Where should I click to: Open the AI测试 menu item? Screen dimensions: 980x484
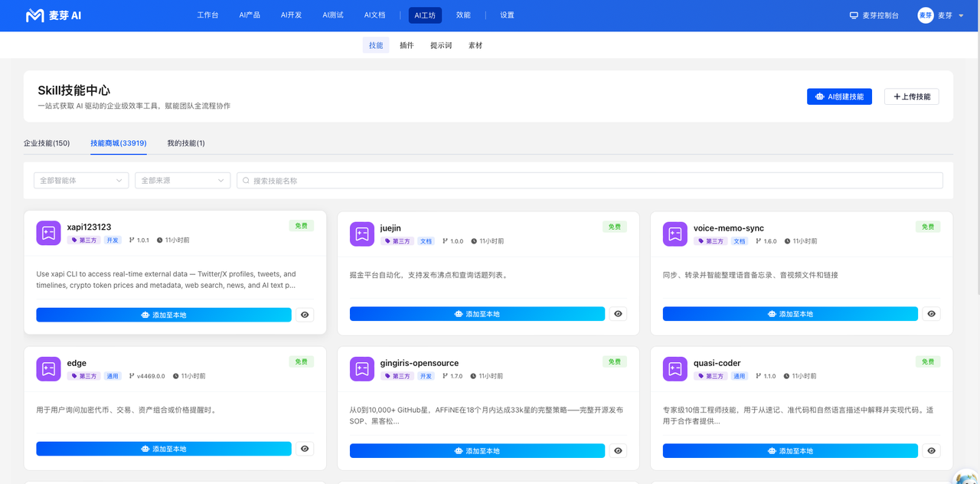point(333,15)
